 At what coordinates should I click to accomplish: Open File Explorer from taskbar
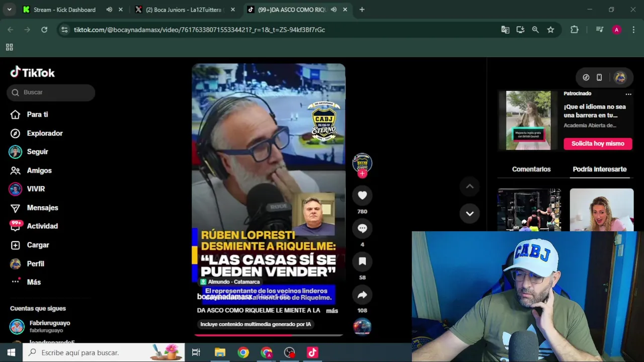tap(220, 352)
